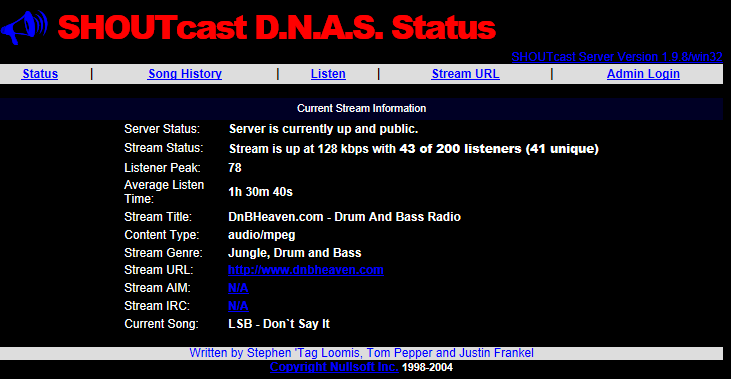The image size is (731, 379).
Task: Click the current song 'LSB - Don`t Say It'
Action: click(x=279, y=324)
